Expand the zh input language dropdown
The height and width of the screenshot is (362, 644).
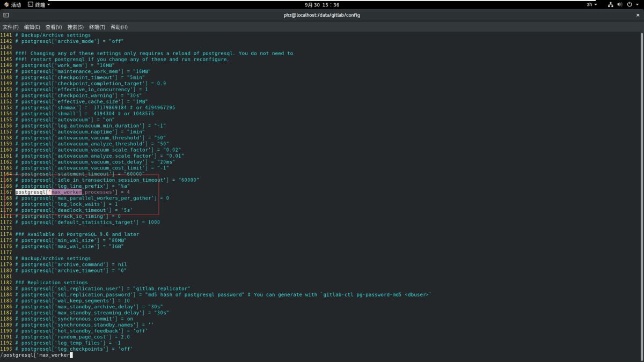tap(591, 4)
